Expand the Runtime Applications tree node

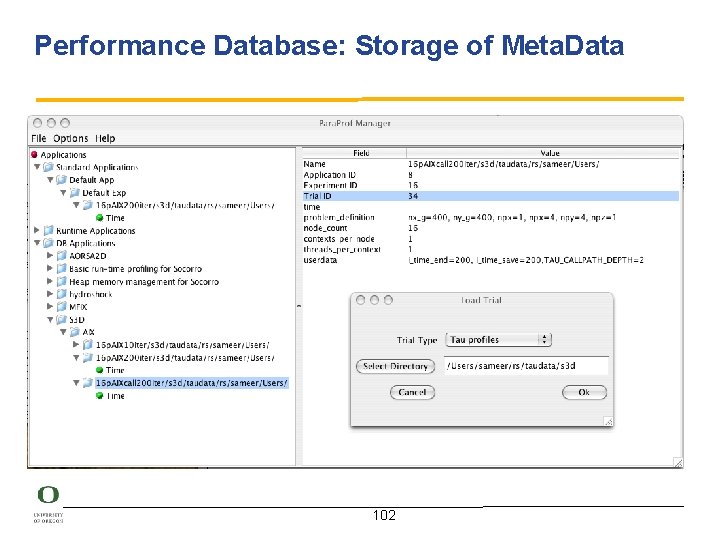coord(37,231)
